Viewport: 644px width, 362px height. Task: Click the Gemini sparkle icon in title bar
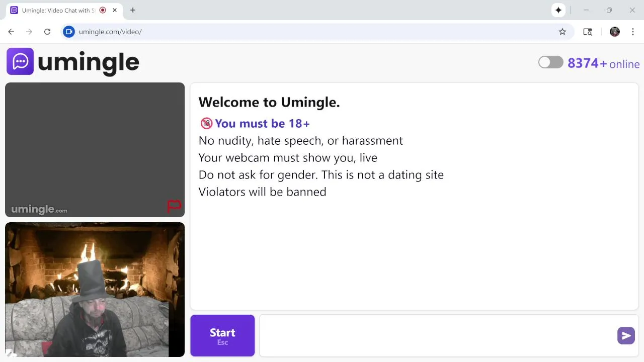(x=558, y=10)
